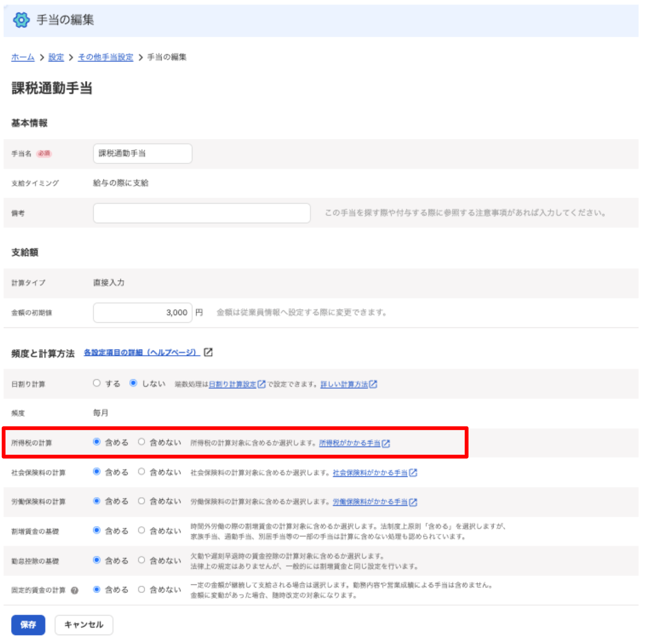Click the 基本情報 section heading
The height and width of the screenshot is (644, 672).
pyautogui.click(x=29, y=123)
